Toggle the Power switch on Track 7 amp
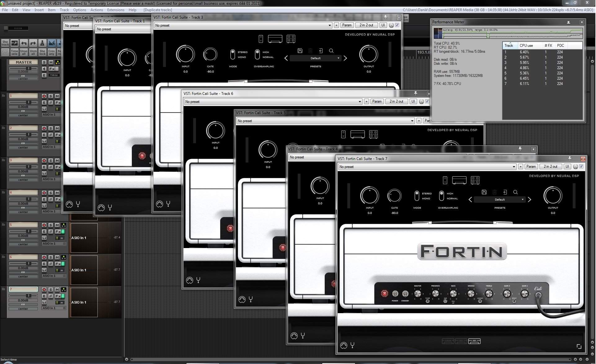 [395, 294]
